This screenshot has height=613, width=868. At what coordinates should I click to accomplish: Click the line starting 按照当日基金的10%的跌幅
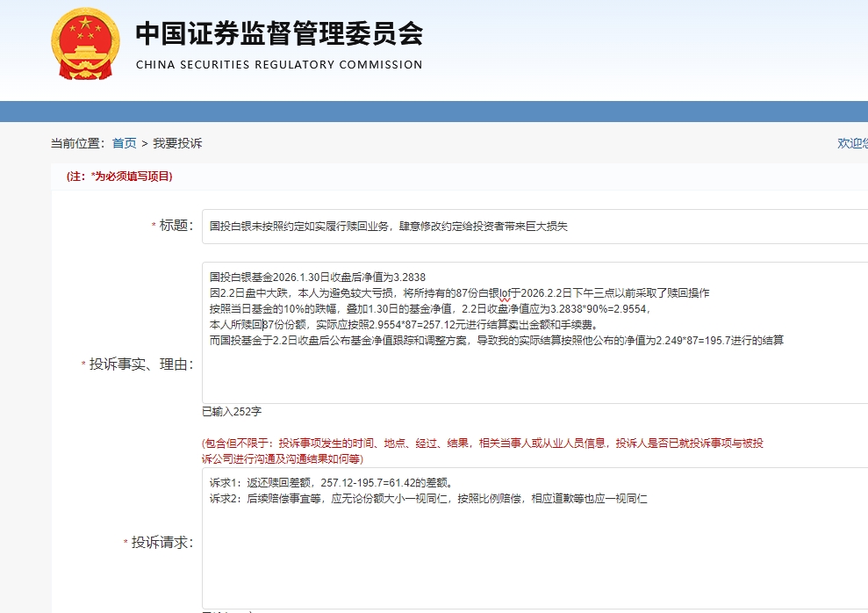(x=429, y=309)
